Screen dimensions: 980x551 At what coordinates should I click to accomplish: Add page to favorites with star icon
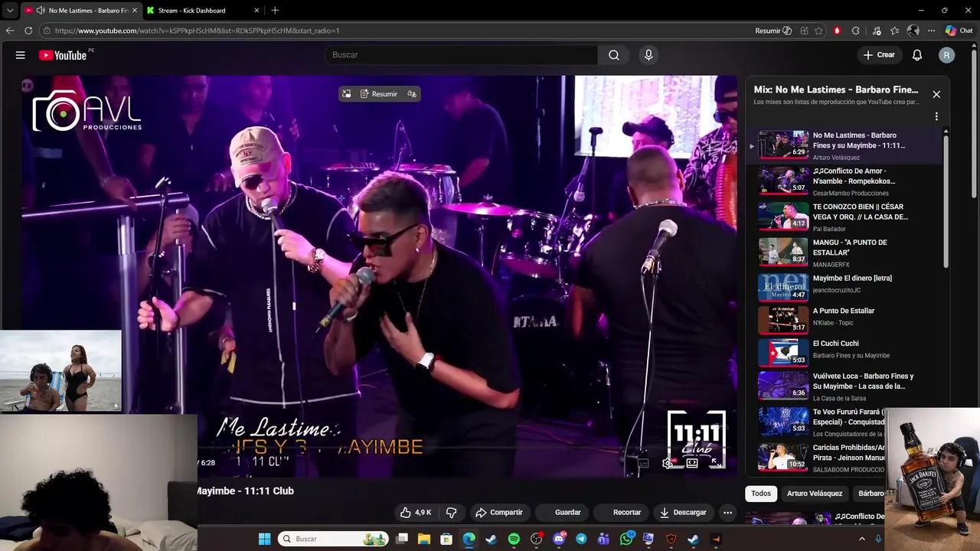pyautogui.click(x=818, y=31)
